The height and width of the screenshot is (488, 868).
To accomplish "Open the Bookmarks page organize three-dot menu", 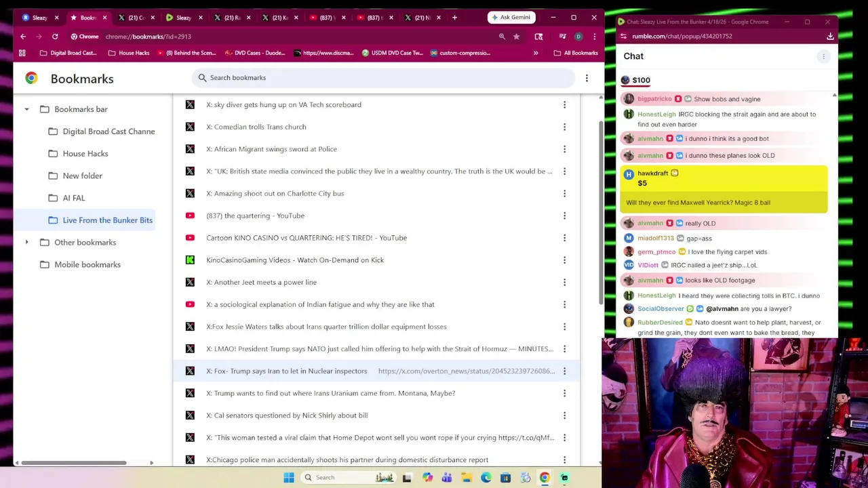I will (587, 79).
